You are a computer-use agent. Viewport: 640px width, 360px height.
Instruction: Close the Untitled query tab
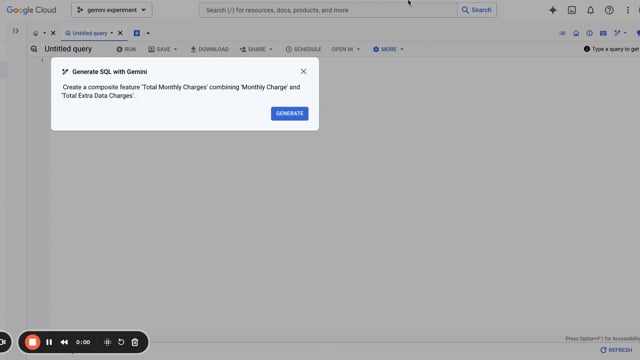(x=120, y=33)
